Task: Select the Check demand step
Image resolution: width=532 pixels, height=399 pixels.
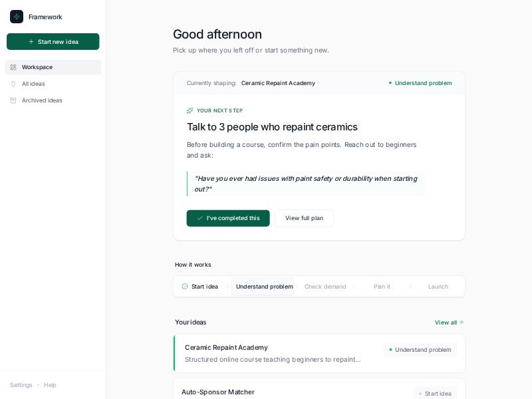Action: click(x=325, y=287)
